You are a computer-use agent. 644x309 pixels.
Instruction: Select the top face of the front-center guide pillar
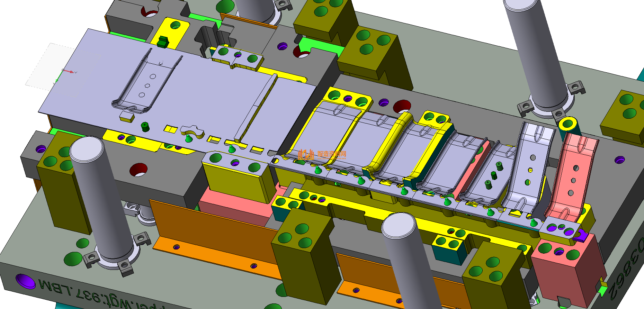pyautogui.click(x=398, y=225)
